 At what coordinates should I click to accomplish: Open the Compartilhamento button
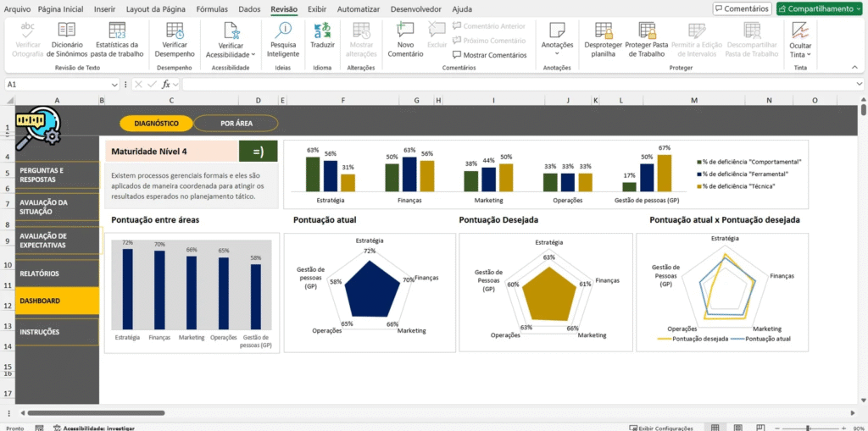tap(819, 8)
